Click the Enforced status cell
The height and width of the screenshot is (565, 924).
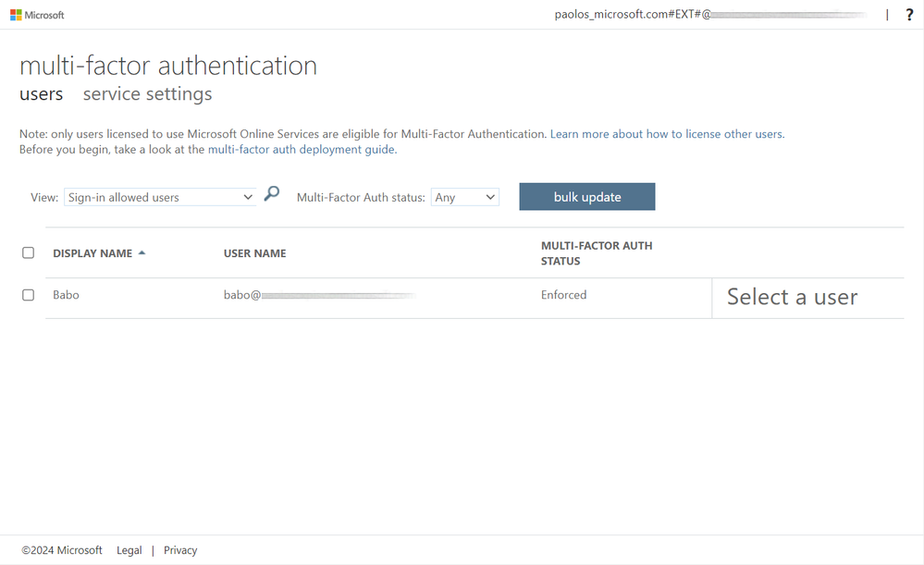[564, 295]
